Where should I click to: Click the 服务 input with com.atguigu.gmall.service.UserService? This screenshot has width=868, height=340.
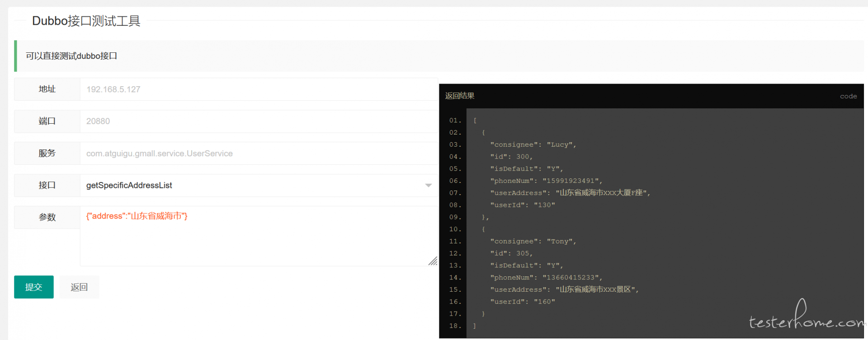(x=259, y=153)
